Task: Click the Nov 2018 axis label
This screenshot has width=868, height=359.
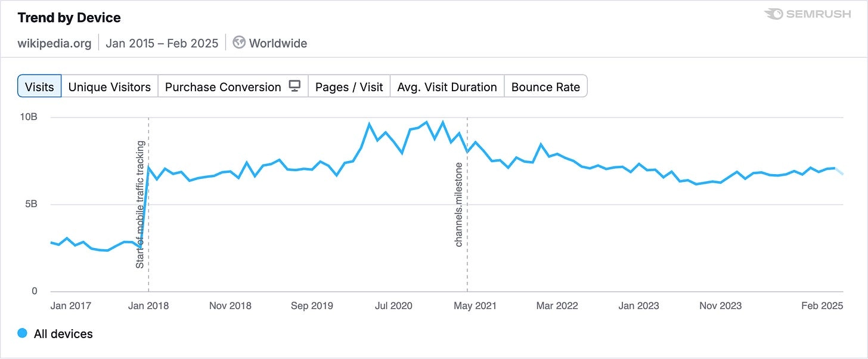Action: click(230, 306)
